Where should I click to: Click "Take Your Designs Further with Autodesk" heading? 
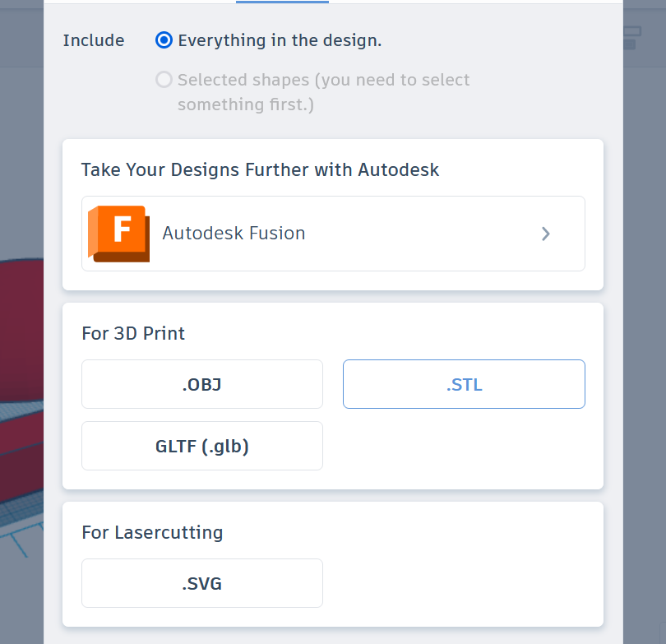click(260, 170)
